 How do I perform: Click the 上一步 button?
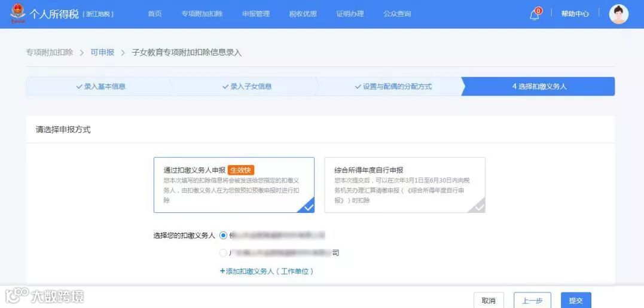532,301
